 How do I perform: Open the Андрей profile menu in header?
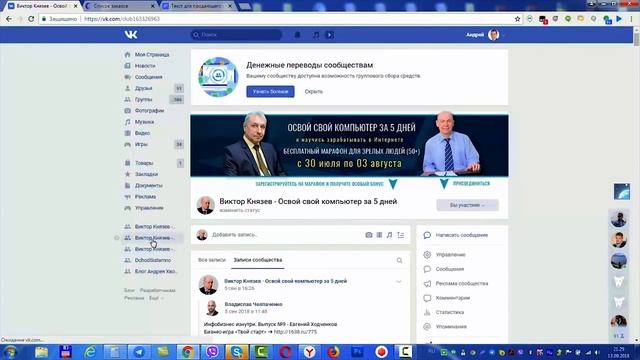point(485,35)
